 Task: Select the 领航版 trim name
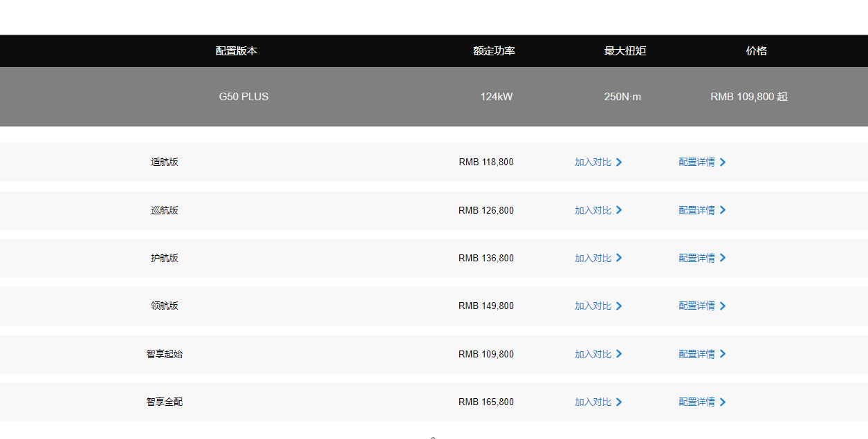165,306
